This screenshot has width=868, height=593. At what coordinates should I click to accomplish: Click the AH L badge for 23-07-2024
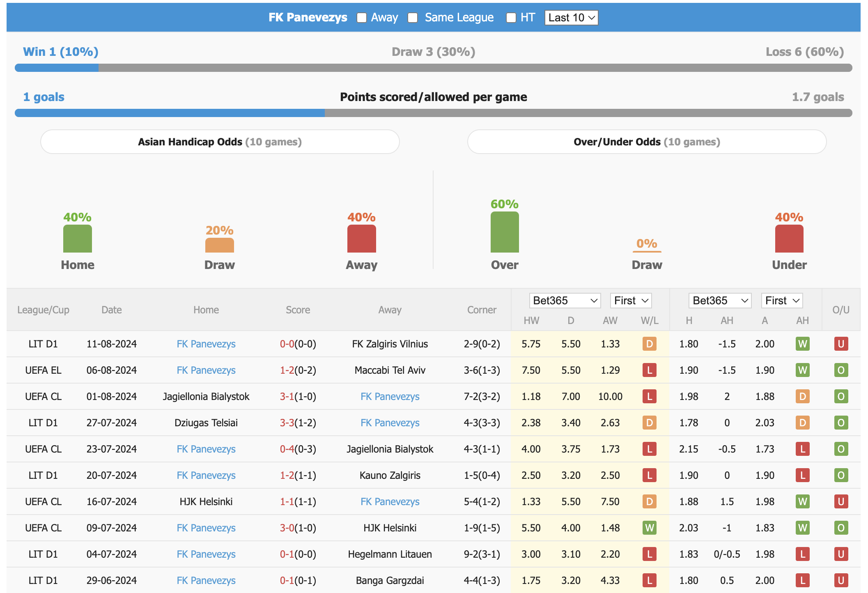tap(803, 449)
